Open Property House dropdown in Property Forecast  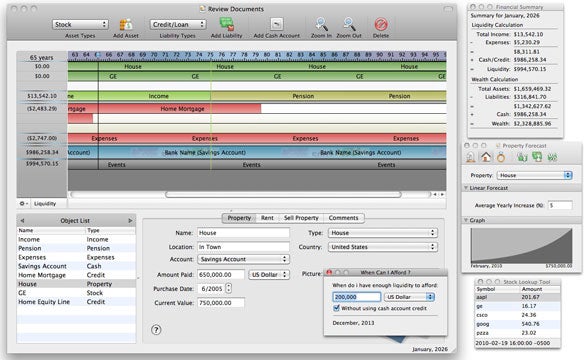(x=534, y=175)
